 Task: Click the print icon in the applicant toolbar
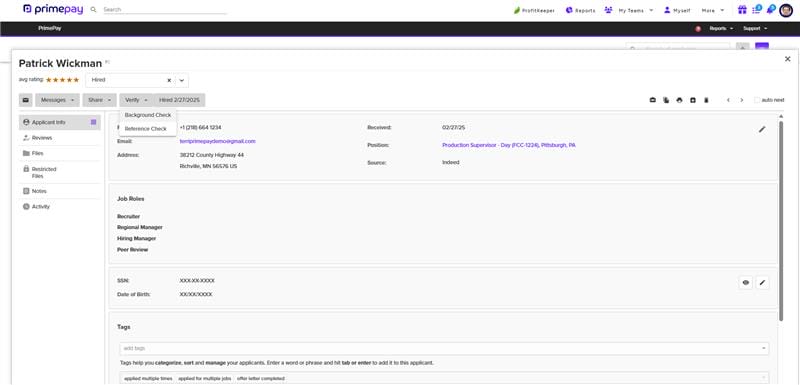[679, 100]
